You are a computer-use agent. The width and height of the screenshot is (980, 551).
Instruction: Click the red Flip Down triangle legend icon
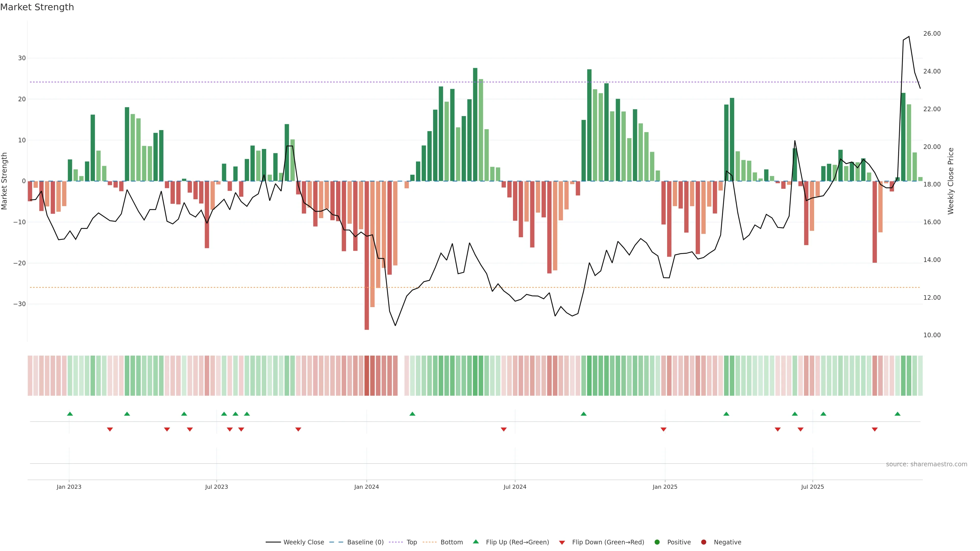(x=562, y=542)
